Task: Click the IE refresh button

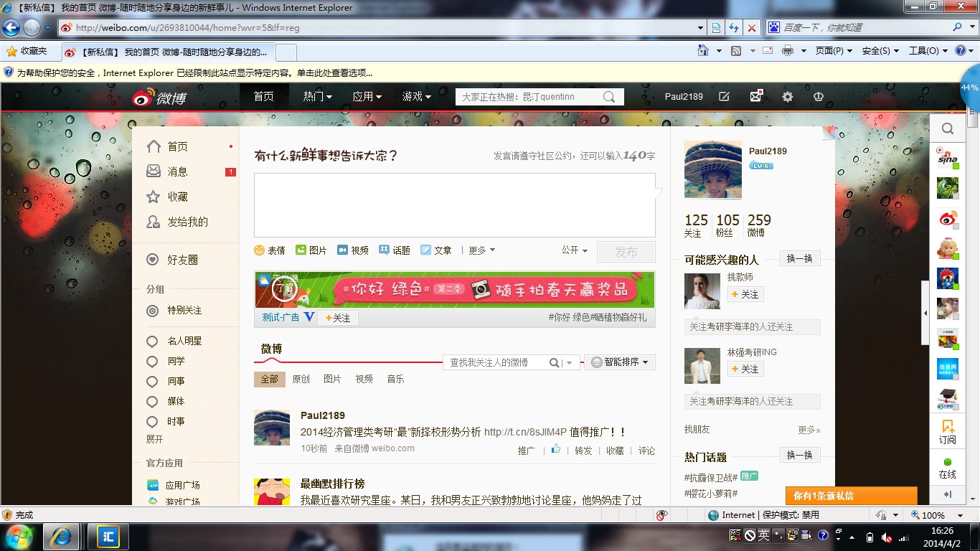Action: pyautogui.click(x=734, y=28)
